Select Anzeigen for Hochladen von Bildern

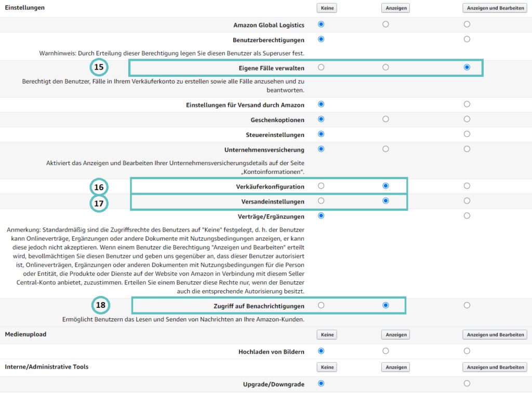tap(385, 351)
